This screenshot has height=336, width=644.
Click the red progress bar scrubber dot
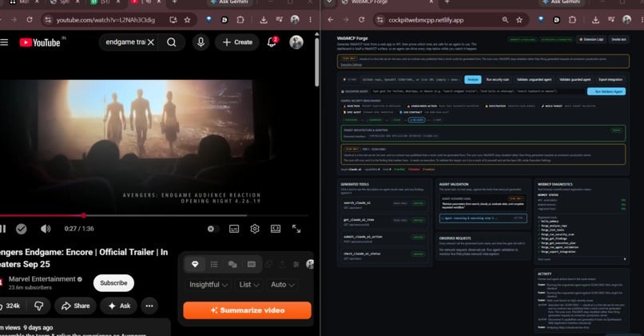pyautogui.click(x=84, y=215)
